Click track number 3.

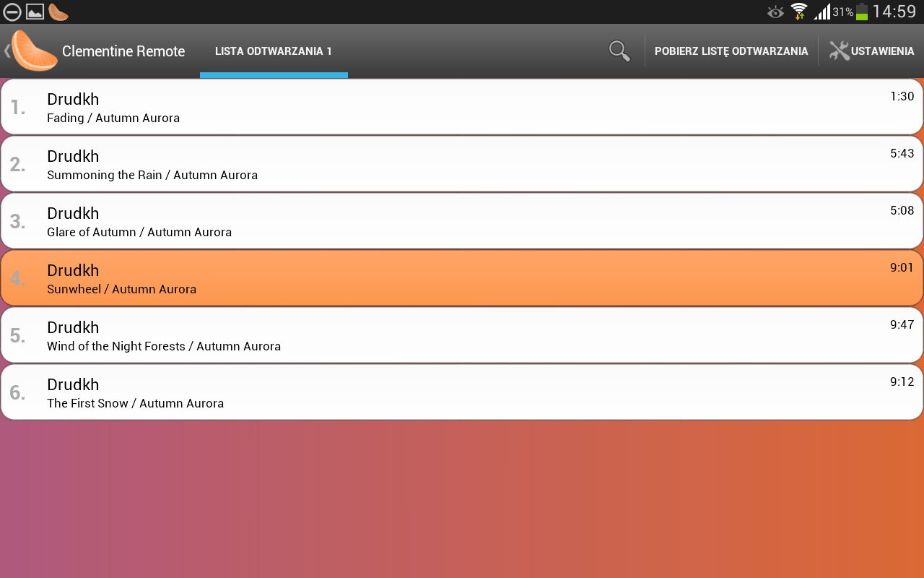coord(17,222)
